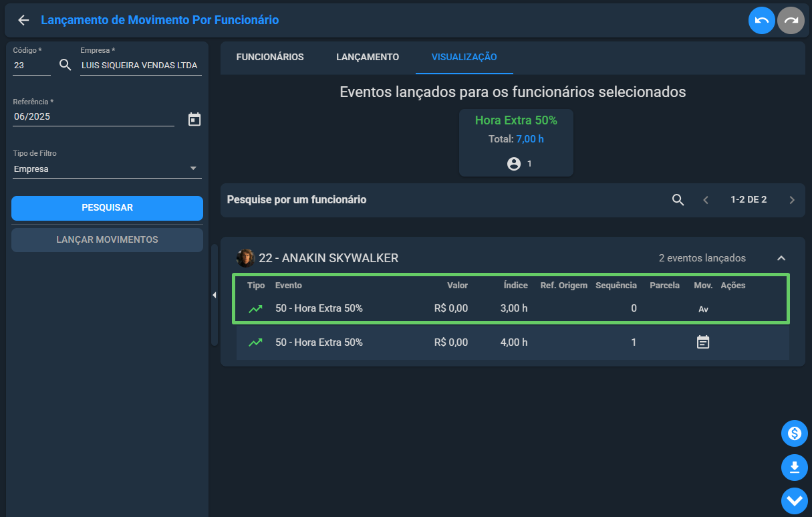Go to previous page of employees
Screen dimensions: 812x517
pyautogui.click(x=706, y=199)
